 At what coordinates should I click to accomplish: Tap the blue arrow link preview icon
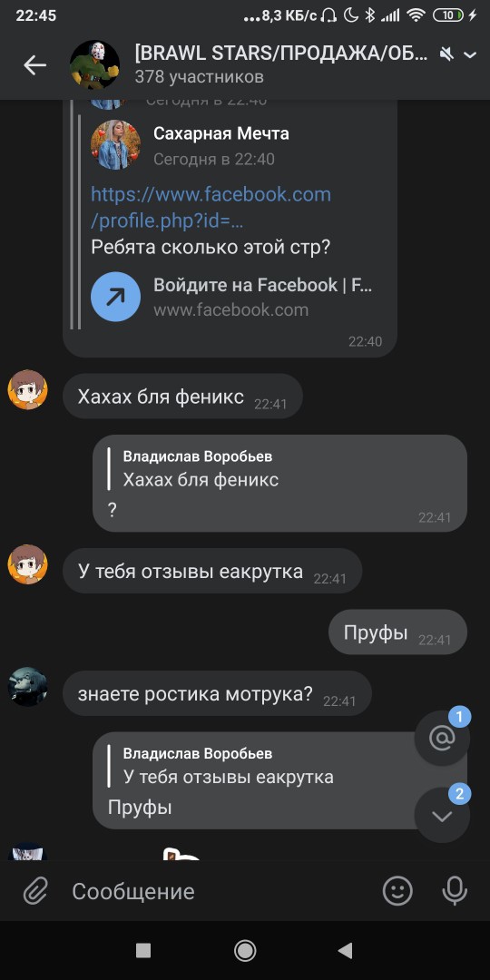coord(115,297)
